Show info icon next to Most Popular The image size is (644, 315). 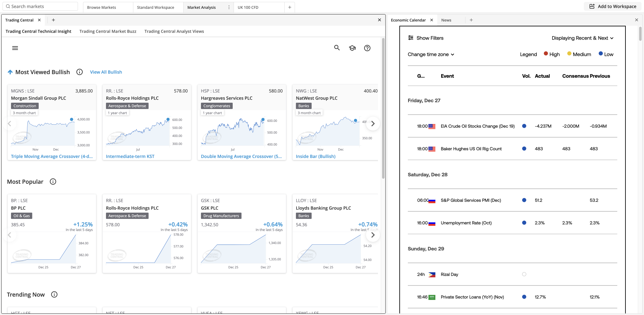click(x=53, y=182)
